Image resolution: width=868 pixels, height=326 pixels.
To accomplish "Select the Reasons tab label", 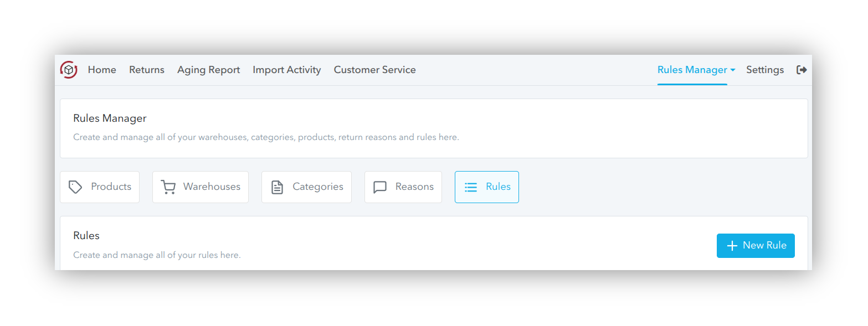I will (x=414, y=187).
